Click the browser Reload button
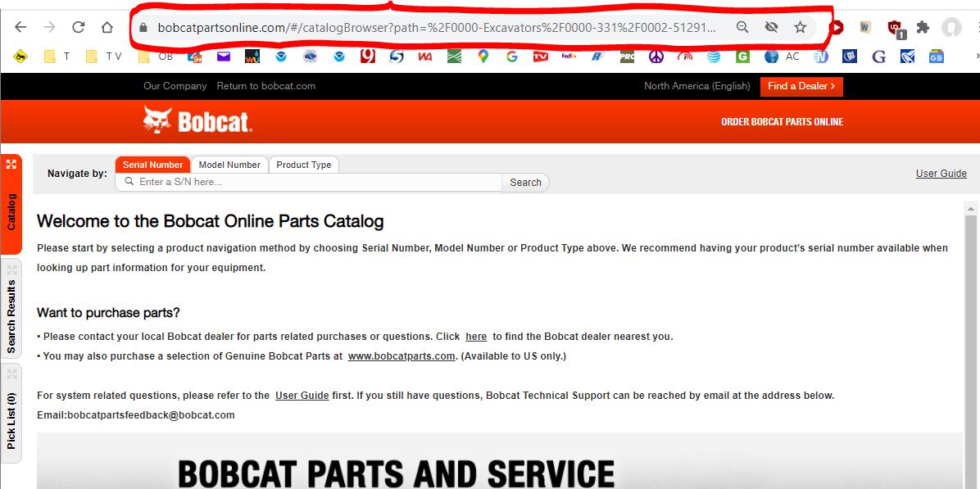Image resolution: width=980 pixels, height=489 pixels. pyautogui.click(x=79, y=27)
